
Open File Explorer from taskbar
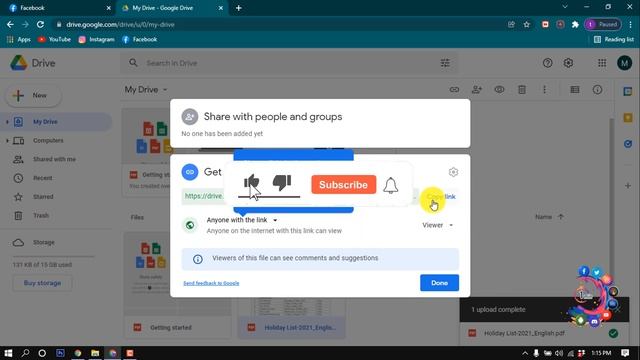click(x=95, y=353)
